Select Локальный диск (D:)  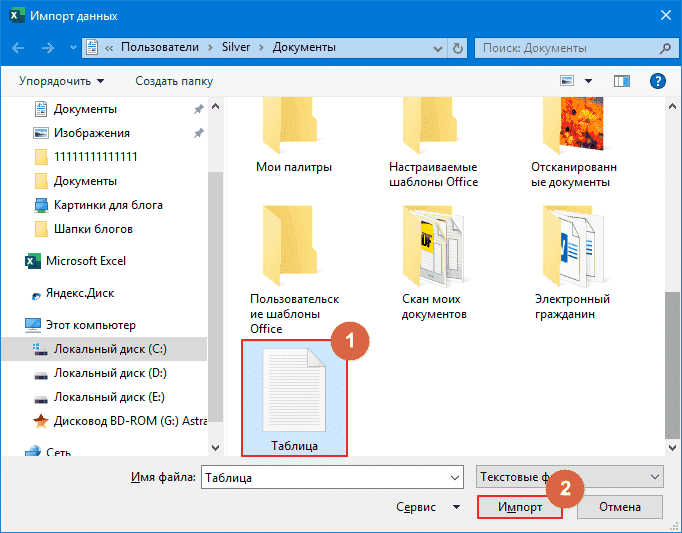(110, 373)
